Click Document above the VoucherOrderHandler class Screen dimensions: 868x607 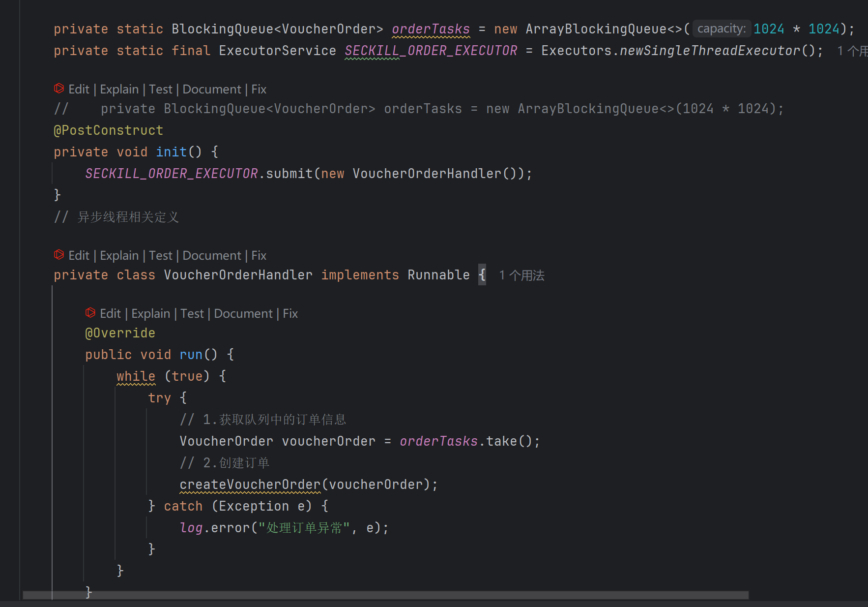pos(212,255)
